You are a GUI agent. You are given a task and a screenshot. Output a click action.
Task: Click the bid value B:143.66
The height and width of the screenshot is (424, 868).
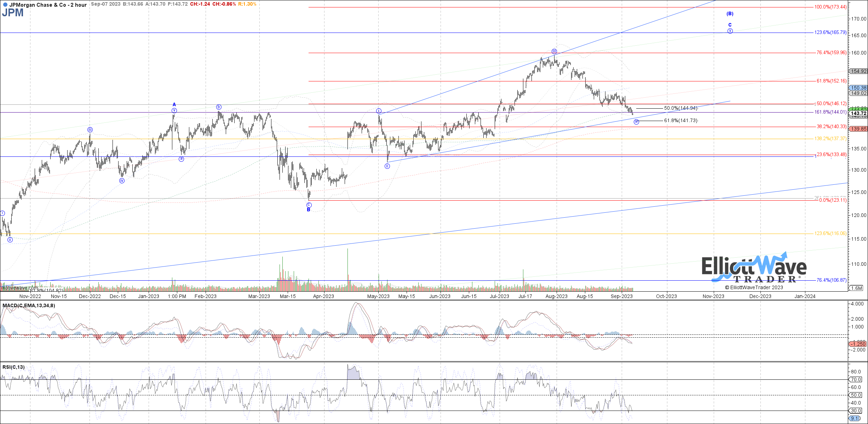pyautogui.click(x=133, y=4)
